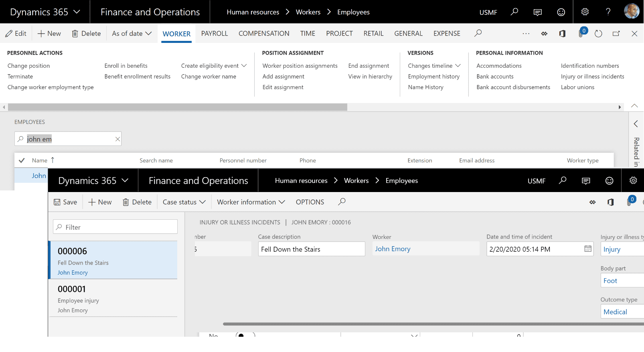Viewport: 644px width, 352px height.
Task: Open search icon in top black bar
Action: coord(514,12)
